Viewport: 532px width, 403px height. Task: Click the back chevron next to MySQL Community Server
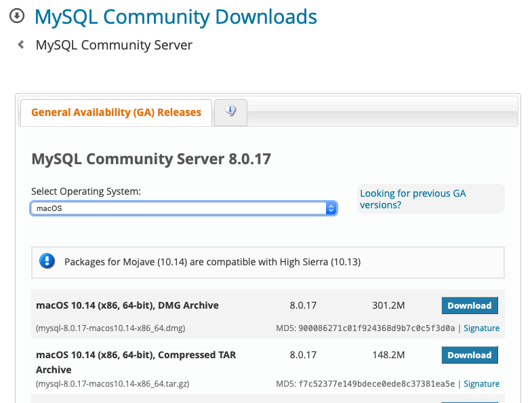pos(21,45)
